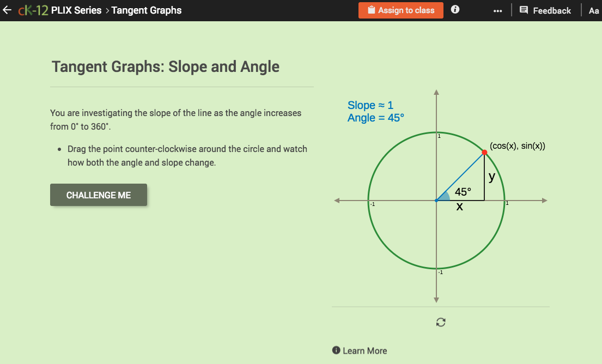The width and height of the screenshot is (602, 364).
Task: Click the back arrow in the top bar
Action: (8, 10)
